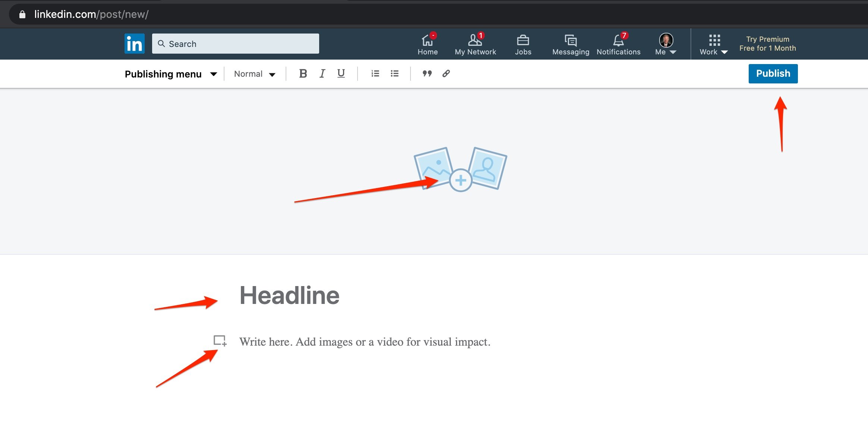
Task: Click the Publish button
Action: tap(773, 74)
